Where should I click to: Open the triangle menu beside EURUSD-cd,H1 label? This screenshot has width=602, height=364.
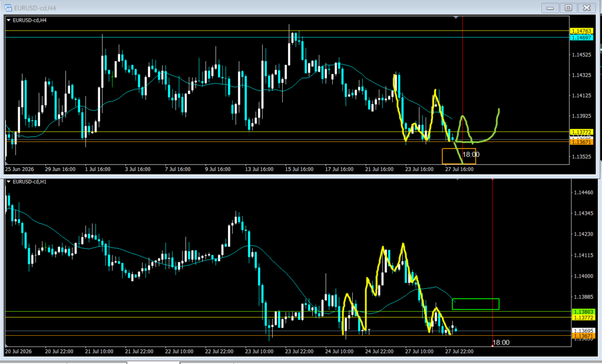pyautogui.click(x=8, y=182)
